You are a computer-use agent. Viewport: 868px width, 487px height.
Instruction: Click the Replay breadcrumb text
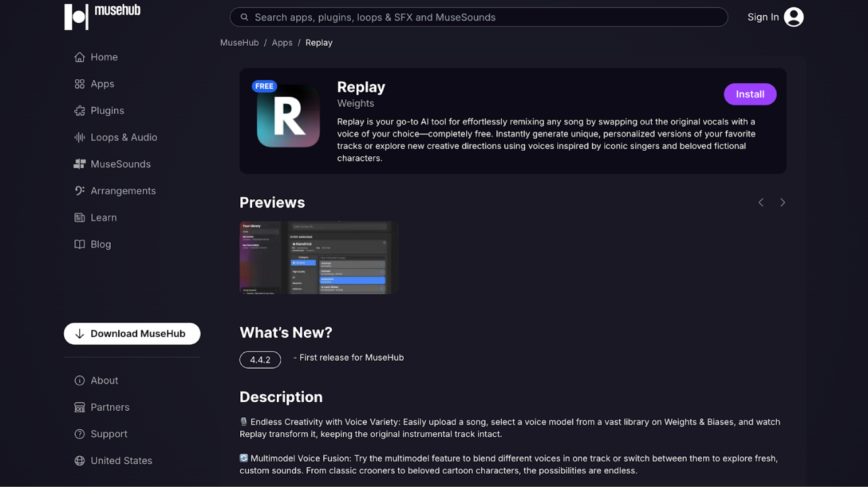pyautogui.click(x=319, y=43)
